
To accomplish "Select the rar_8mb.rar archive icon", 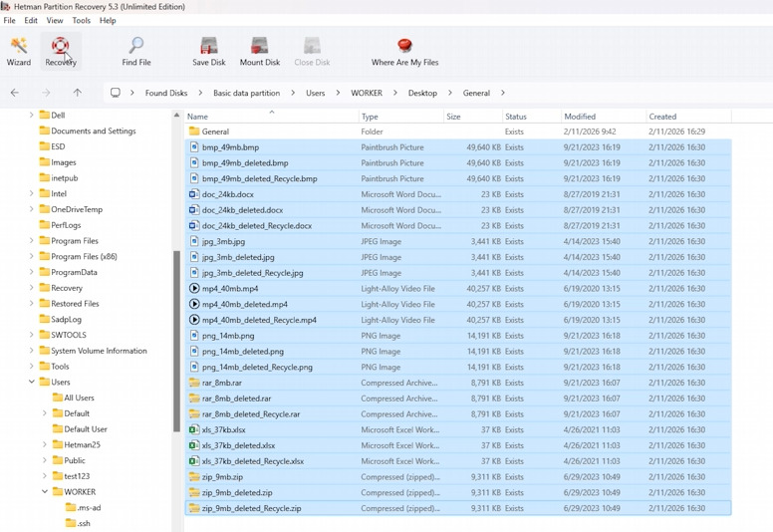I will (194, 383).
